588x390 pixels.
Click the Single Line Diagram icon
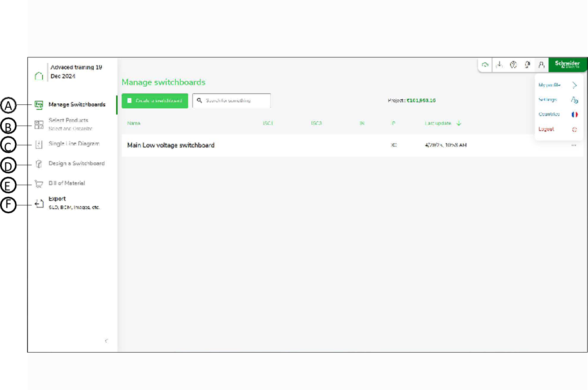(39, 144)
